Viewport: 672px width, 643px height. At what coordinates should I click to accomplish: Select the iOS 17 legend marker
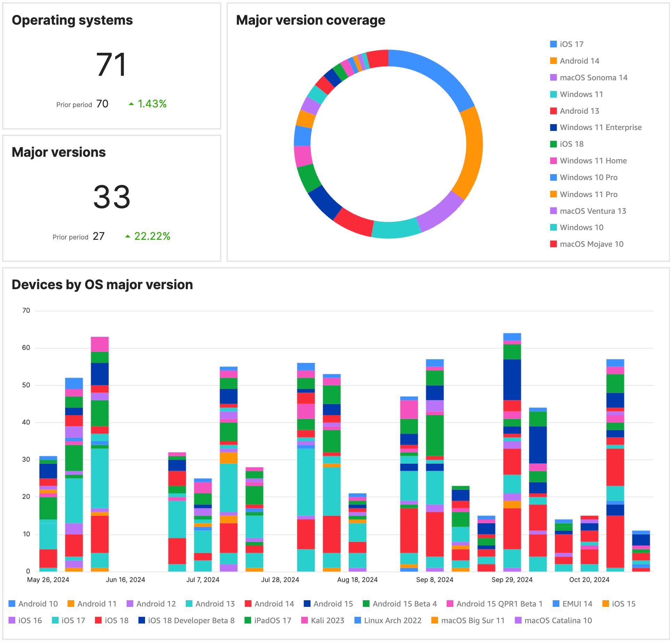[553, 44]
